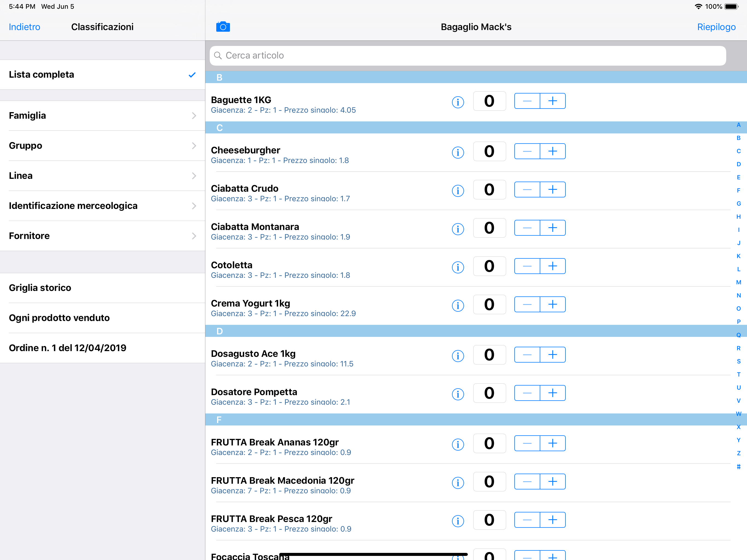Tap the battery indicator
This screenshot has height=560, width=747.
point(731,6)
